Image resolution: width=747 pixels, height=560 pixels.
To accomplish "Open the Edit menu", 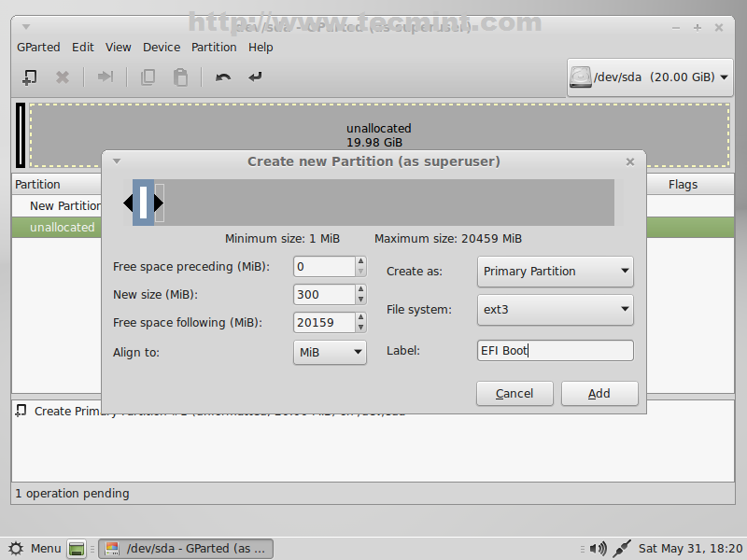I will point(83,48).
